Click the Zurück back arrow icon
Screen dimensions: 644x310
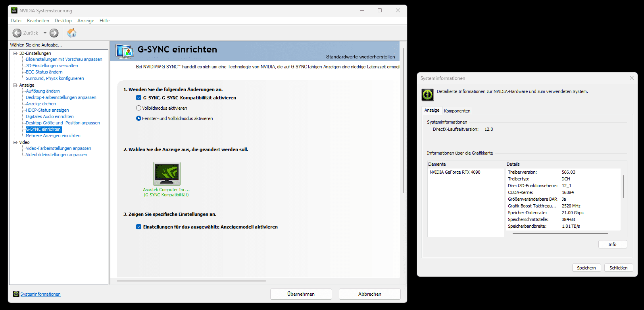17,33
